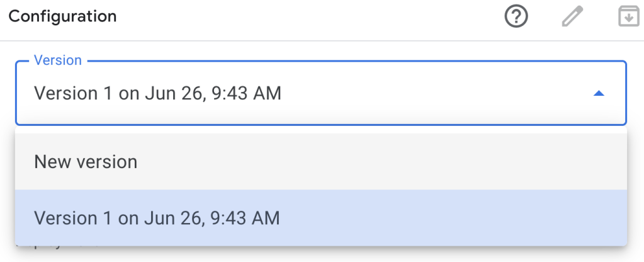Viewport: 644px width, 262px height.
Task: Close the open version list via arrow
Action: coord(599,94)
